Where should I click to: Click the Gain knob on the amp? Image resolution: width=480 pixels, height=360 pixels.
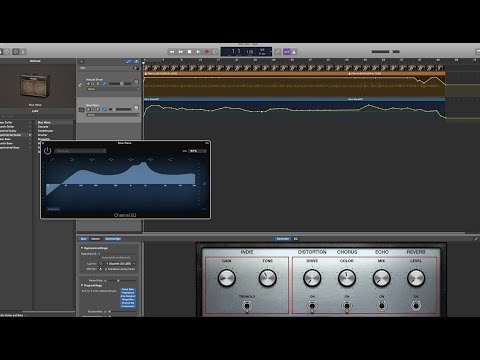coord(227,278)
